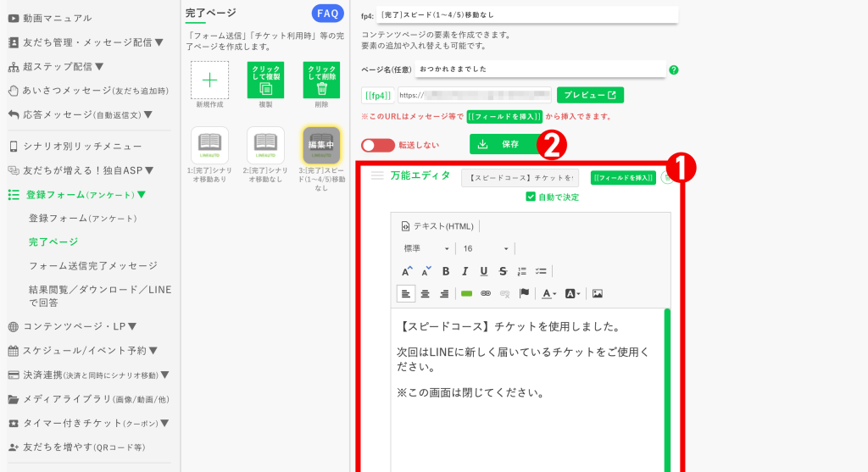Expand the 決済連携 menu
The image size is (868, 472).
(88, 375)
